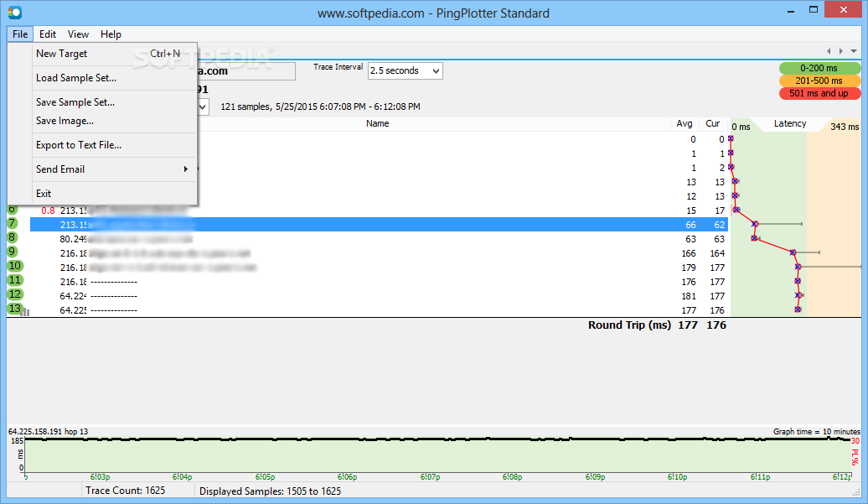
Task: Select the highlighted hop 7 row
Action: pos(379,225)
